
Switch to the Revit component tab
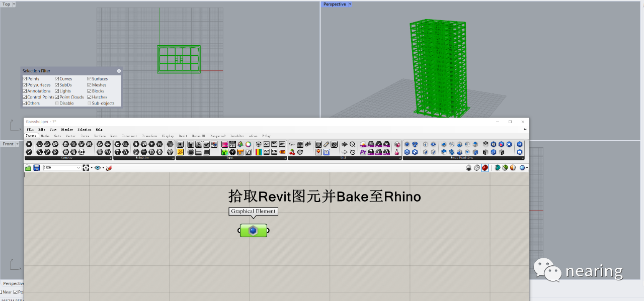tap(183, 136)
